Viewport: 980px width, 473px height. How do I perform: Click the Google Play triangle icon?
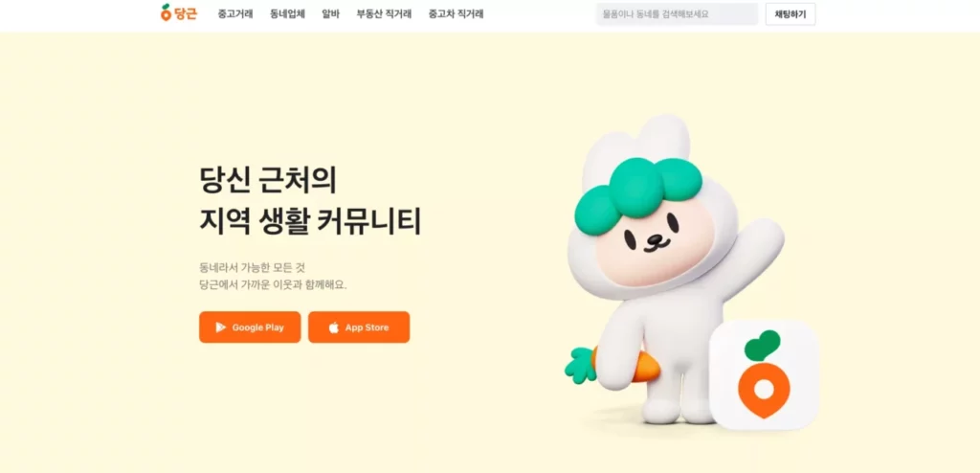pos(221,327)
